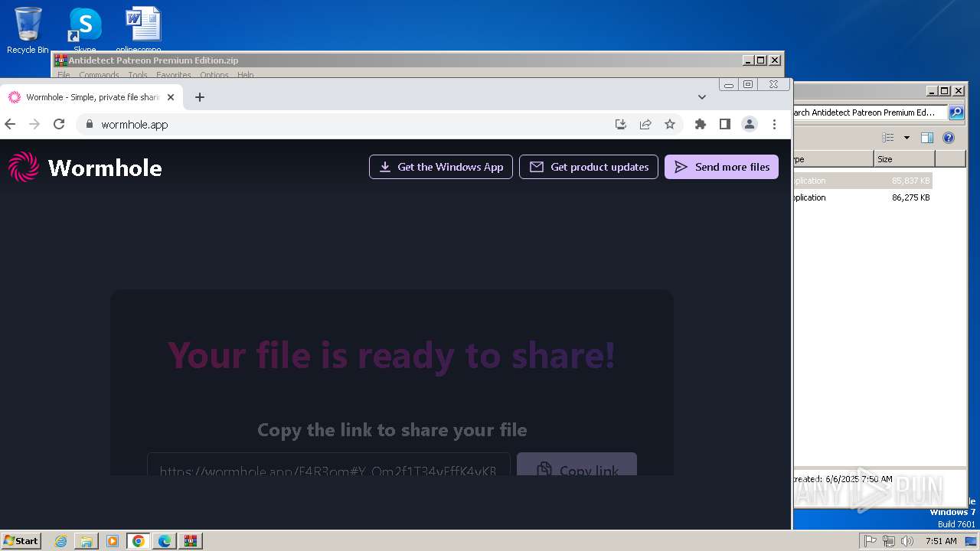Click the Explorer search magnifier icon
The image size is (980, 551).
(956, 112)
